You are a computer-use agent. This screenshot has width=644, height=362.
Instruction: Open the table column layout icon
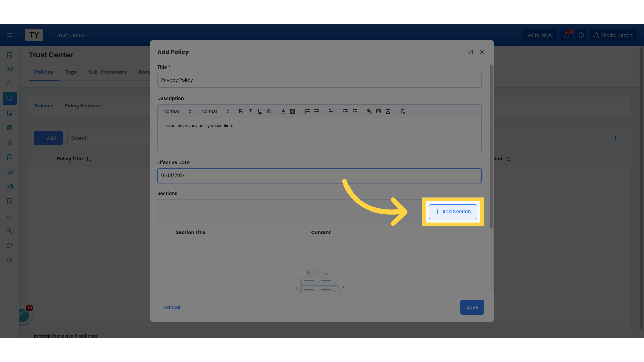618,138
